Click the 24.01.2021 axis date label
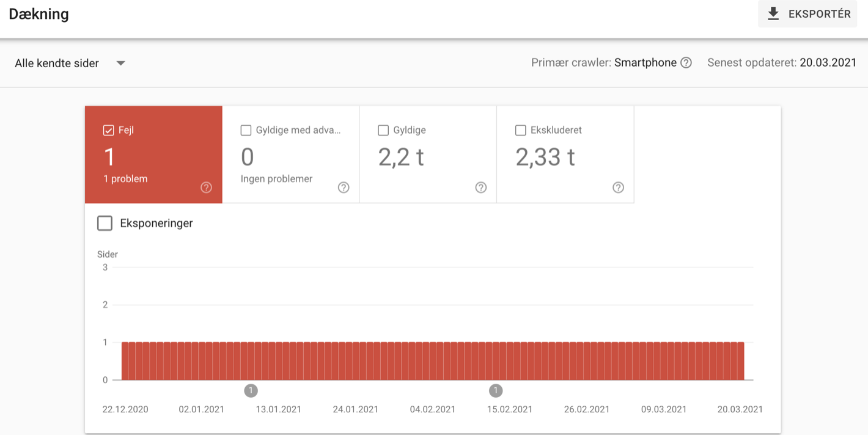 pyautogui.click(x=356, y=409)
